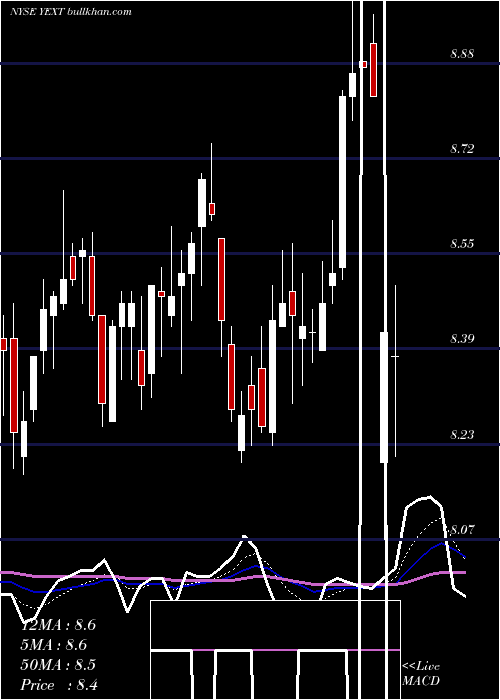
Task: Select the 8.72 price axis label
Action: point(462,149)
